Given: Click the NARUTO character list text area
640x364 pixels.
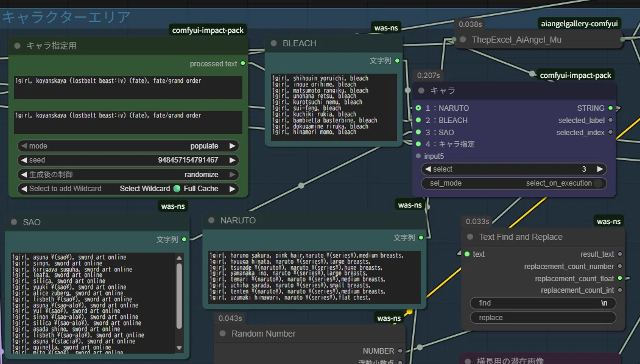Looking at the screenshot, I should 314,277.
